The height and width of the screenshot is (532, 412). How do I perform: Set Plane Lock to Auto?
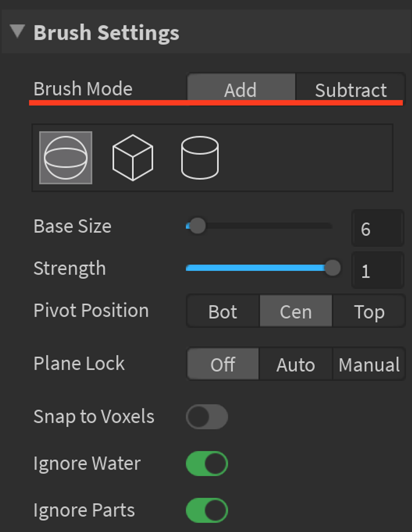(296, 364)
